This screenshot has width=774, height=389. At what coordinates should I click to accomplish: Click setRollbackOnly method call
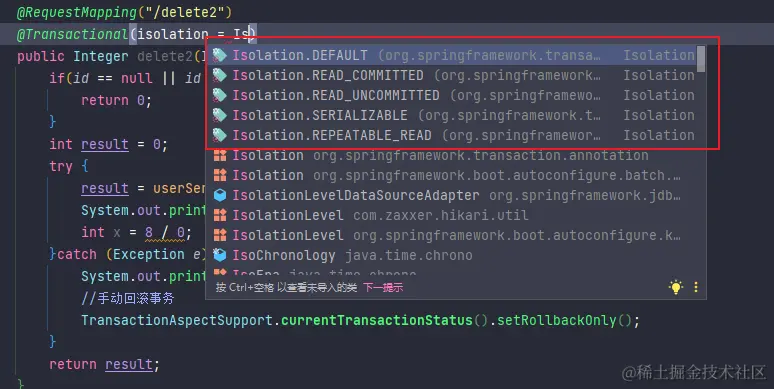tap(556, 320)
